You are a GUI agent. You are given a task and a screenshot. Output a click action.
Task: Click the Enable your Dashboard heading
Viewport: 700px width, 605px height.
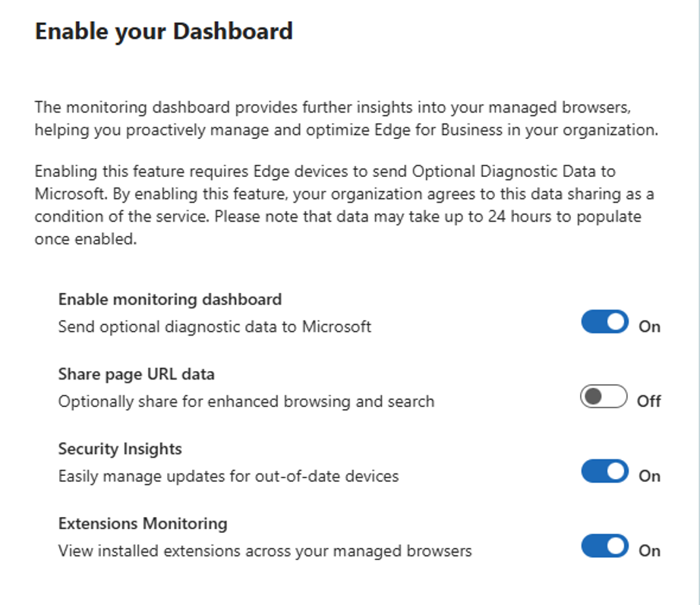click(164, 32)
